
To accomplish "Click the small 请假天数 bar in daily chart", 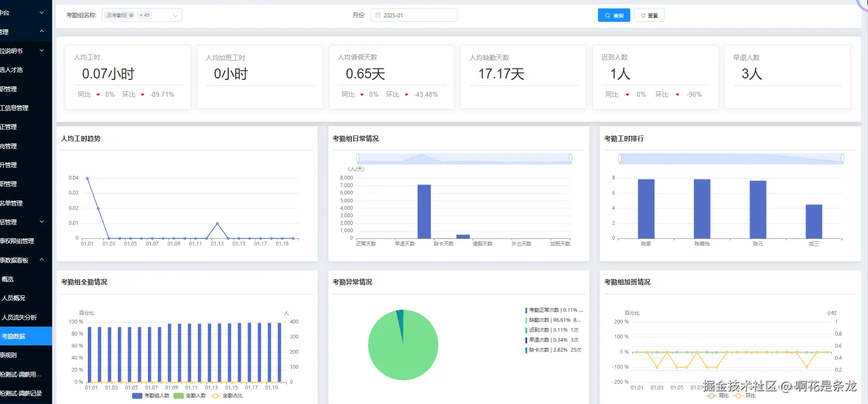I will [463, 237].
